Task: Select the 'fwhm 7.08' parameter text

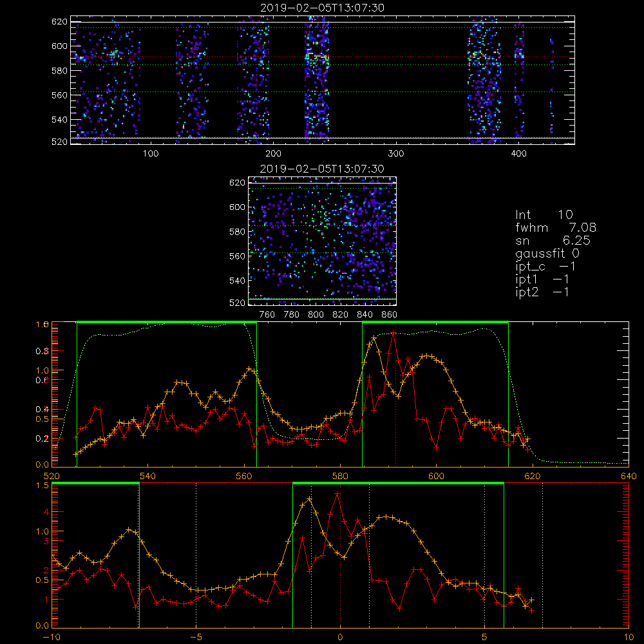Action: [556, 227]
